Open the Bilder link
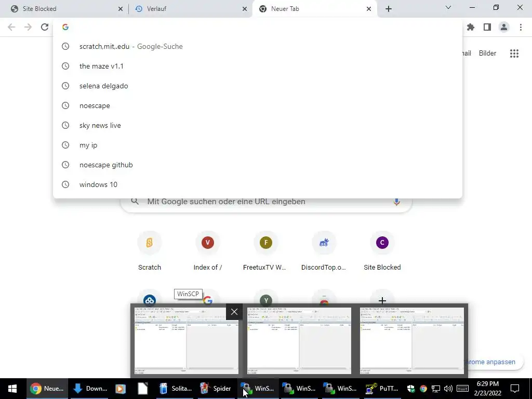532x399 pixels. tap(487, 54)
